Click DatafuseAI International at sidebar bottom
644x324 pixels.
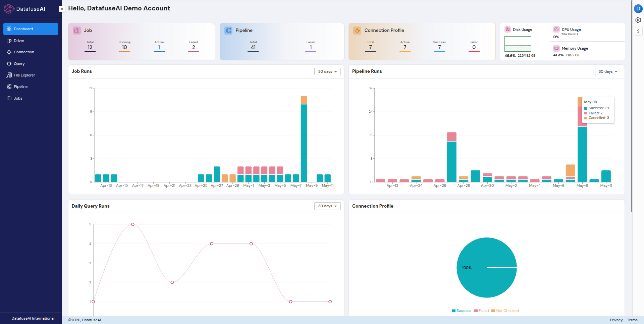(33, 318)
